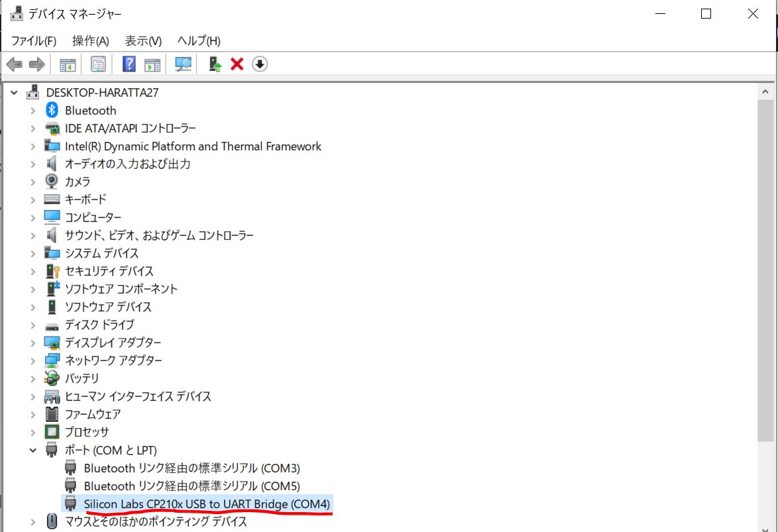Click the blue Help question mark icon
The height and width of the screenshot is (532, 778).
[129, 64]
